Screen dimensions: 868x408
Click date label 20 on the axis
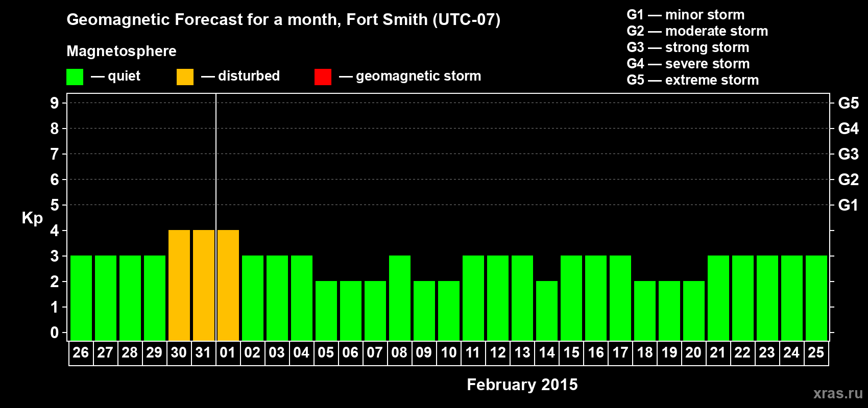click(693, 352)
